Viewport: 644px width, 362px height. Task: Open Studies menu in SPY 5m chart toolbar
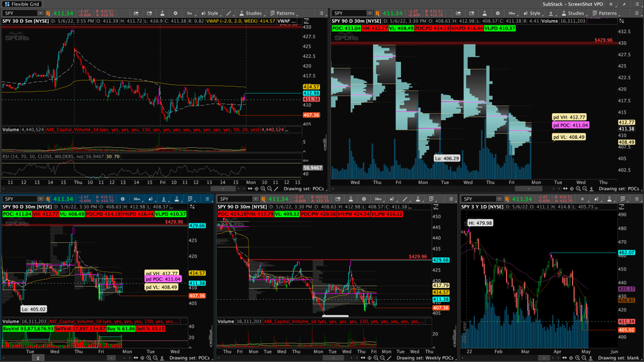(x=251, y=13)
